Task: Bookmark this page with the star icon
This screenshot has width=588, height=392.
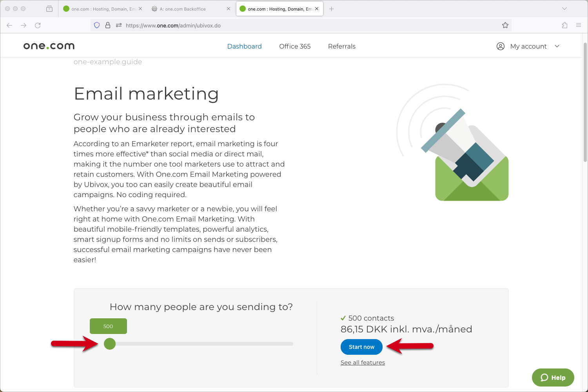Action: [x=505, y=25]
